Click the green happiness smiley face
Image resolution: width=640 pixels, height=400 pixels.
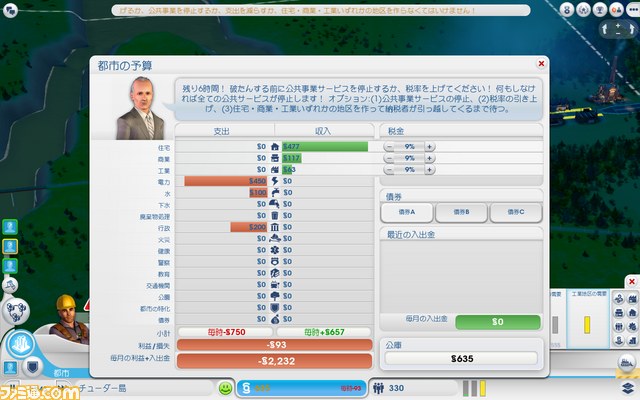(x=225, y=388)
